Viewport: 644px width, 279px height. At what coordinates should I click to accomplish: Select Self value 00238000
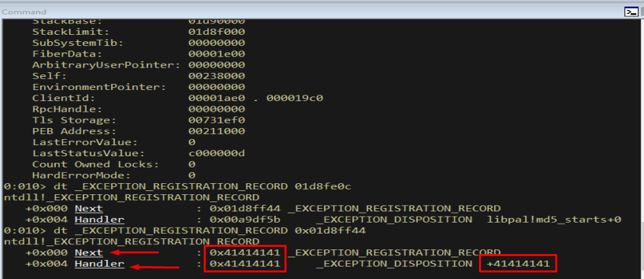tap(217, 76)
